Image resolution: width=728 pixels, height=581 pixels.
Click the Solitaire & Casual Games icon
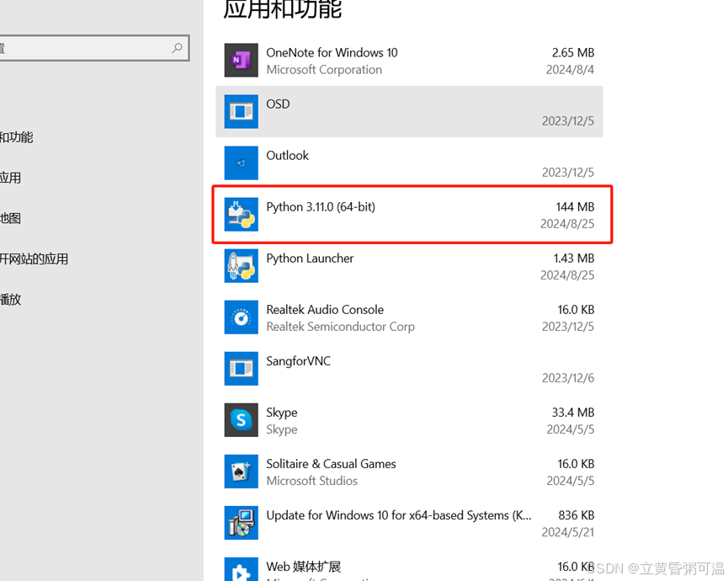(x=241, y=472)
